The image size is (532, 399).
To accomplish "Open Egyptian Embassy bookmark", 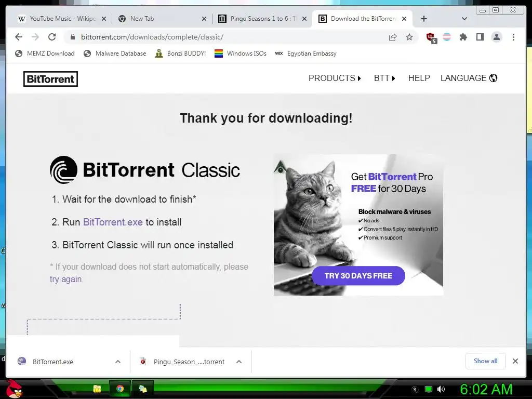I will click(305, 54).
